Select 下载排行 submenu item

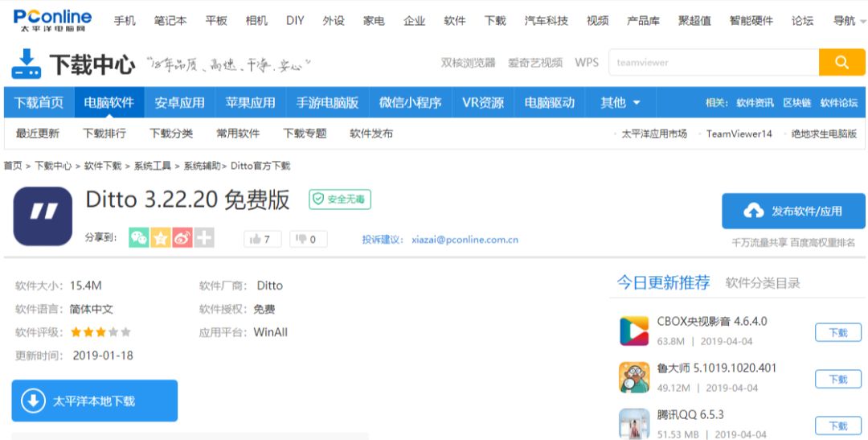click(x=104, y=134)
